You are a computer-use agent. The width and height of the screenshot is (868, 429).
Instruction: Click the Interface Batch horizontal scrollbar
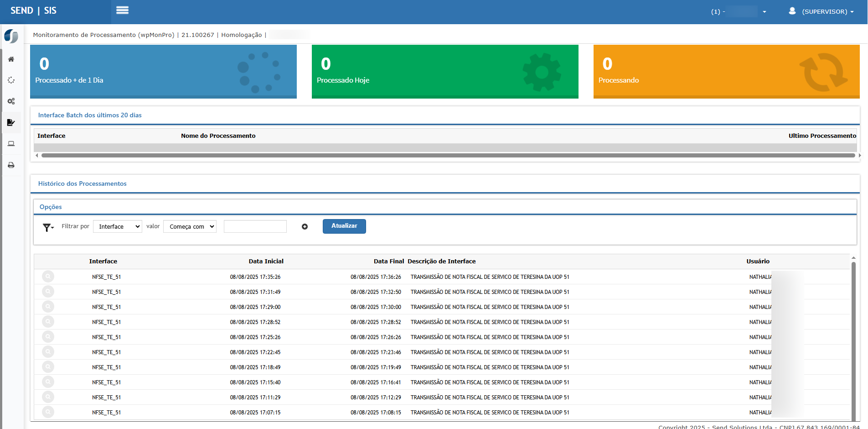448,156
